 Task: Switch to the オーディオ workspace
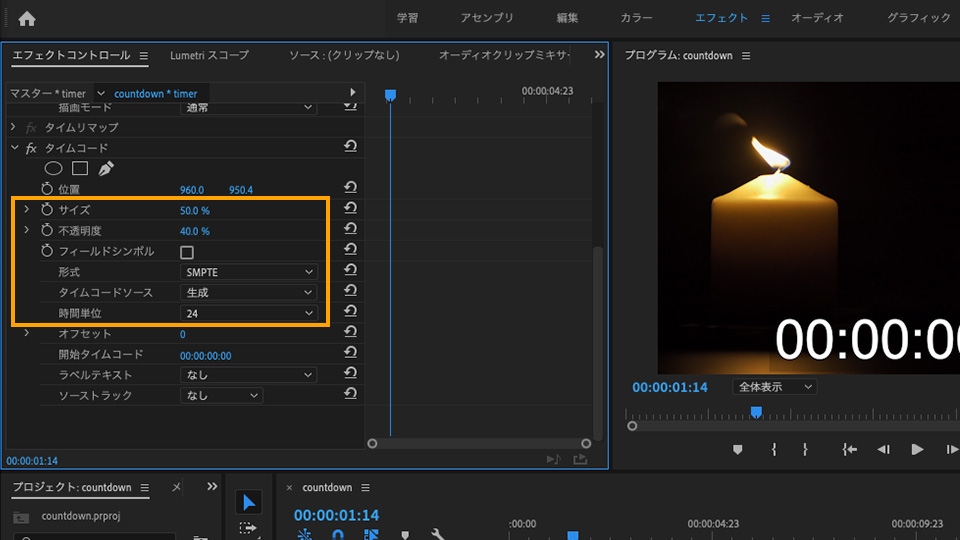818,18
